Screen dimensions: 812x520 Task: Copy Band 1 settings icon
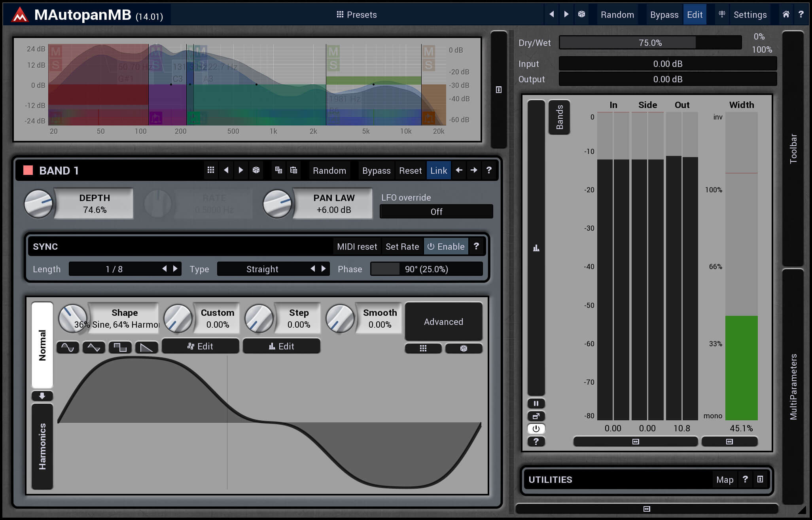coord(278,170)
